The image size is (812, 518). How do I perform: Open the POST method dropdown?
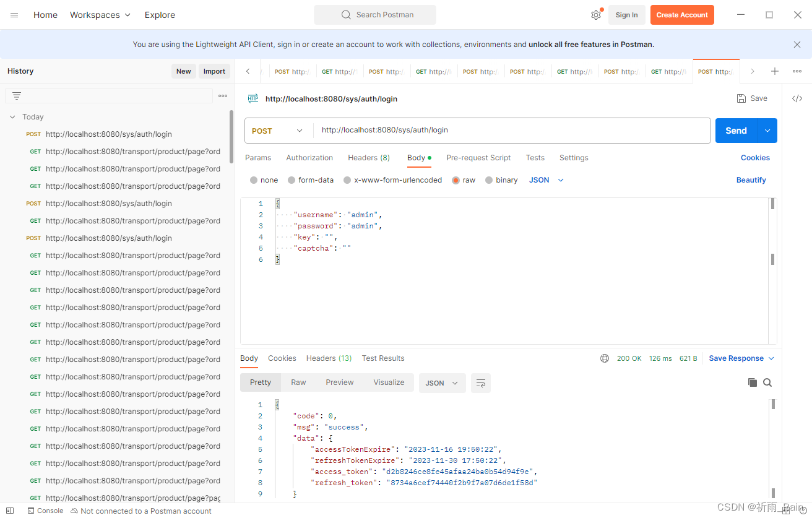tap(279, 131)
